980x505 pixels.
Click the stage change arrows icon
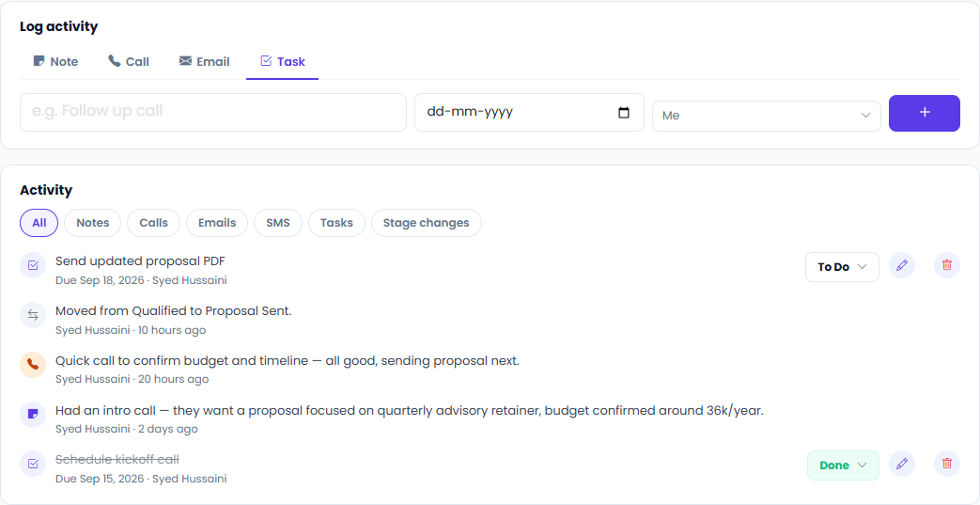(x=33, y=315)
